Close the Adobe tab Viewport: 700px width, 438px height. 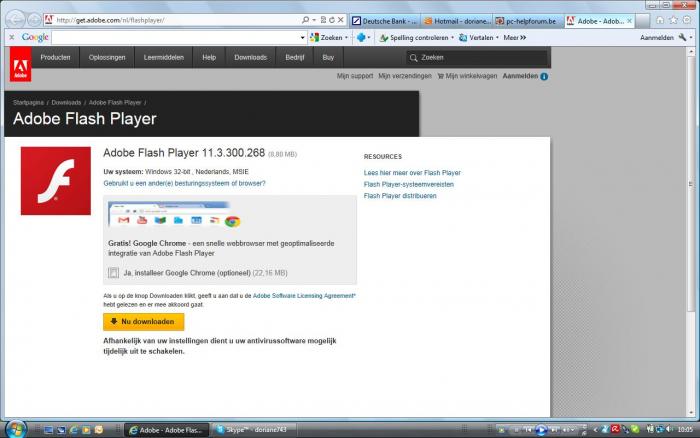[x=629, y=21]
